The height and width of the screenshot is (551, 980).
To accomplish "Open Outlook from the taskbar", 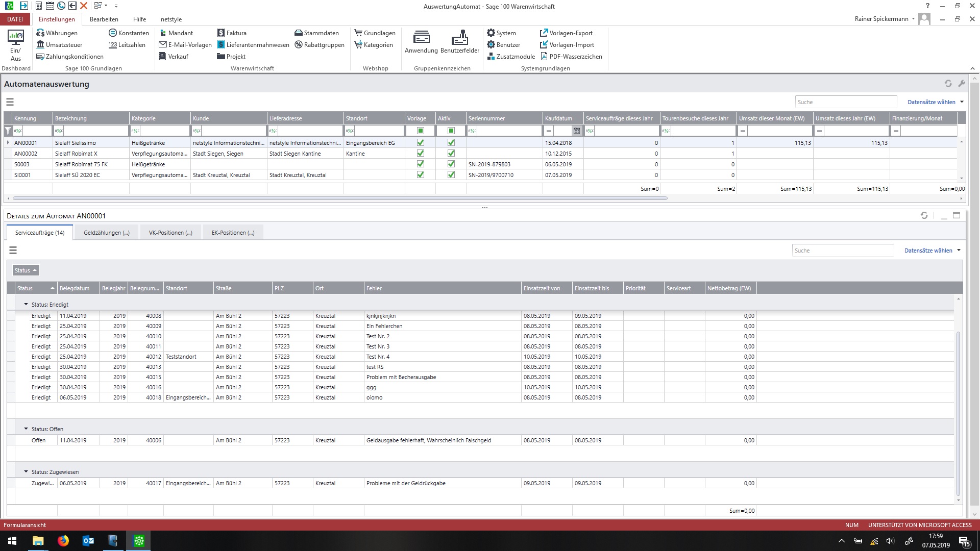I will pos(88,541).
